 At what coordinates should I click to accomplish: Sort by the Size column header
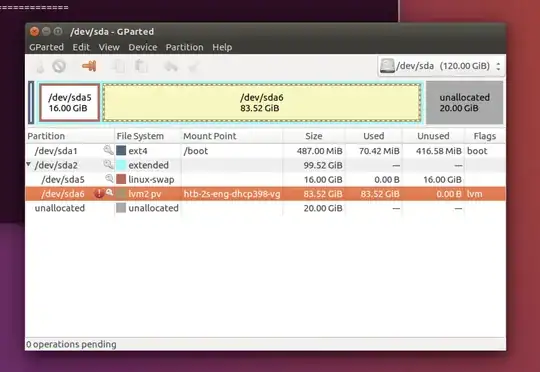[314, 136]
